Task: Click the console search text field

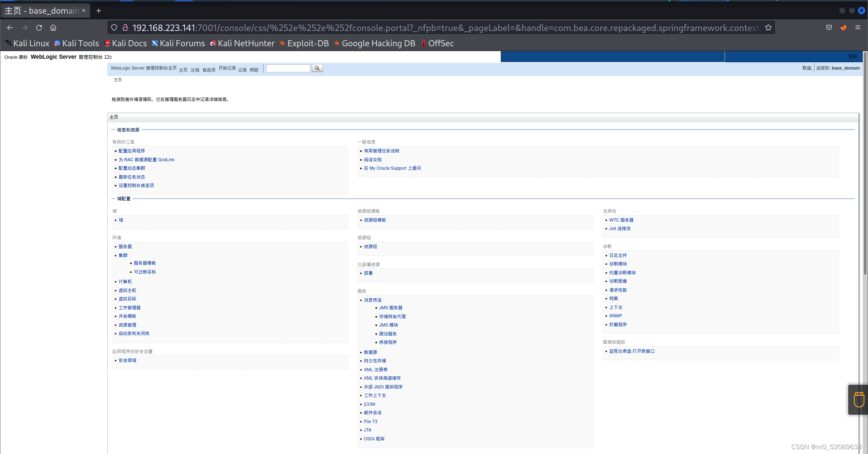Action: click(288, 68)
